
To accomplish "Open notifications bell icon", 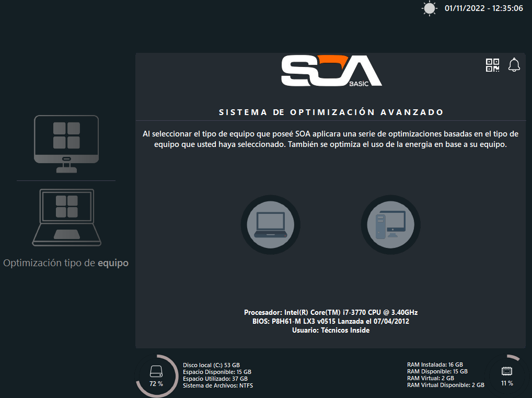I will point(514,64).
